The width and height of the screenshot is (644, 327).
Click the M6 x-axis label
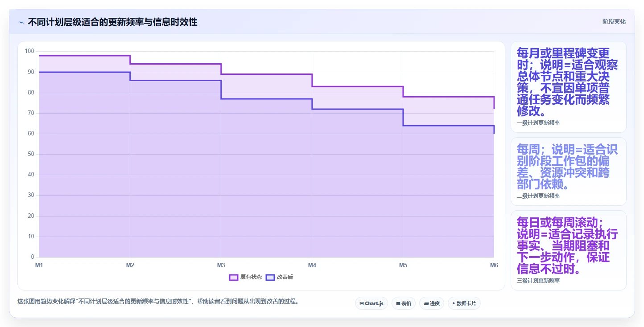494,265
